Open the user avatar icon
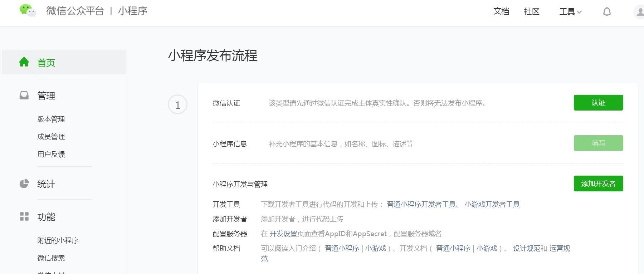Screen dimensions: 644x274 coord(639,12)
